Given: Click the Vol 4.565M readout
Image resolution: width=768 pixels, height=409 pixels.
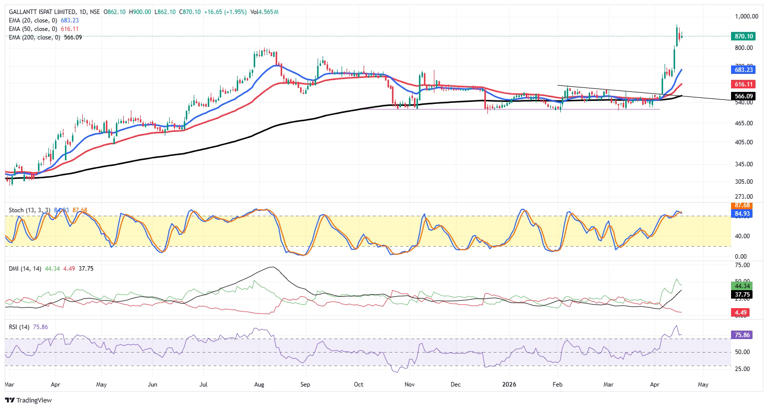Looking at the screenshot, I should 264,11.
